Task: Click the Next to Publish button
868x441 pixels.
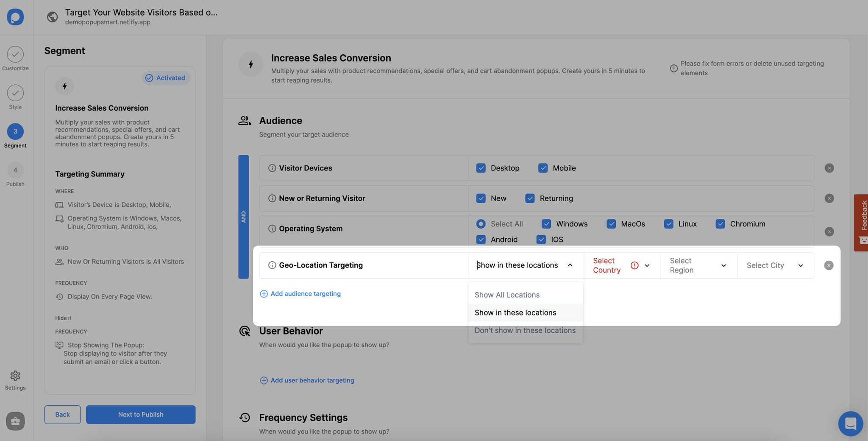Action: pyautogui.click(x=141, y=414)
